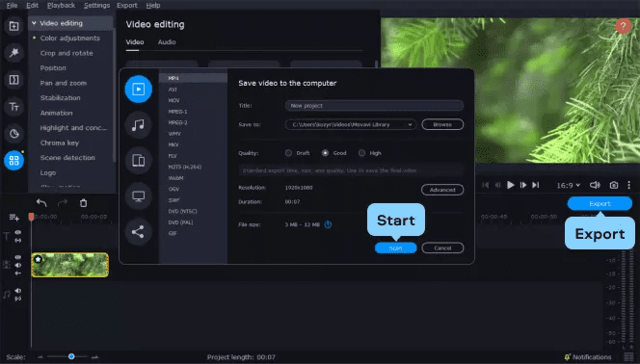This screenshot has height=364, width=640.
Task: Toggle title track visibility eye icon
Action: click(18, 232)
